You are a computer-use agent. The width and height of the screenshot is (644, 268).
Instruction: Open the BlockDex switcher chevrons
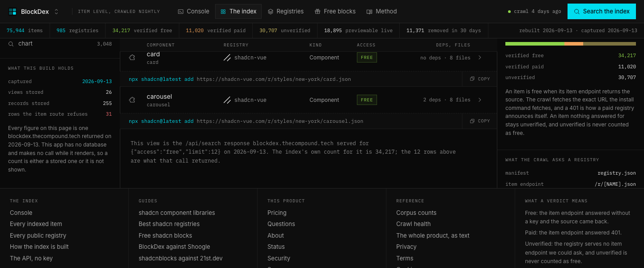click(56, 12)
